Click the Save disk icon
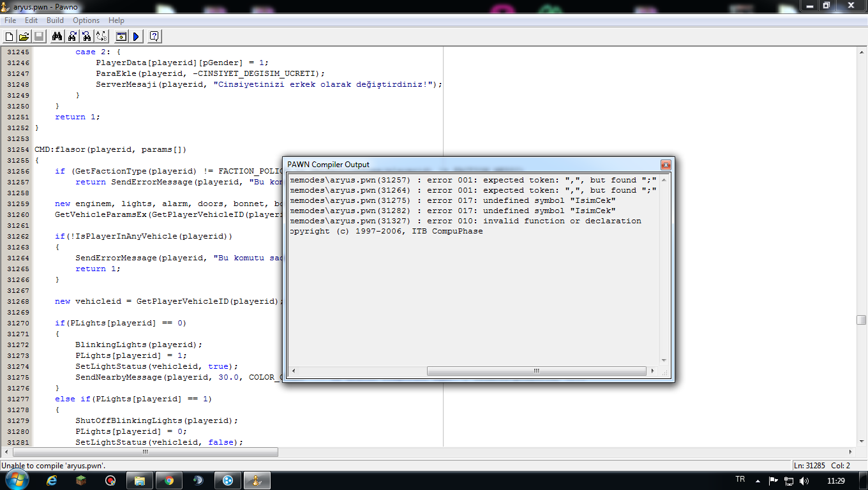Image resolution: width=868 pixels, height=490 pixels. 38,36
